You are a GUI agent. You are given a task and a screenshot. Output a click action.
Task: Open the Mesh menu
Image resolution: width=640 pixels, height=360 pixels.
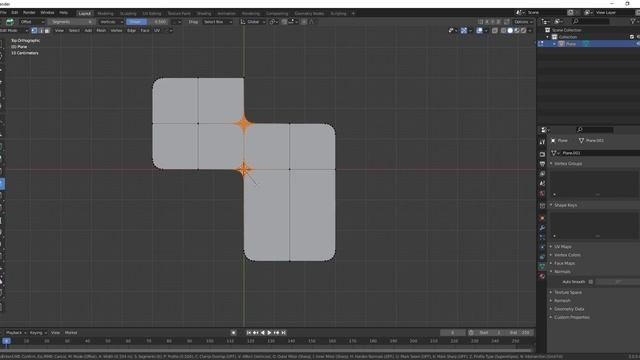click(101, 30)
